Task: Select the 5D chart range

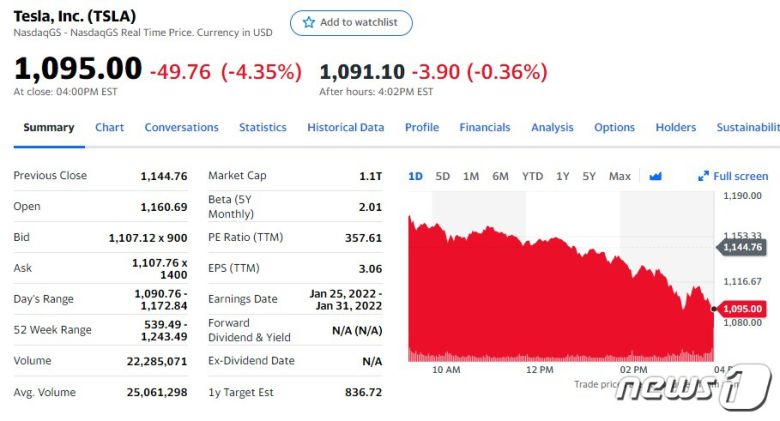Action: pos(443,176)
